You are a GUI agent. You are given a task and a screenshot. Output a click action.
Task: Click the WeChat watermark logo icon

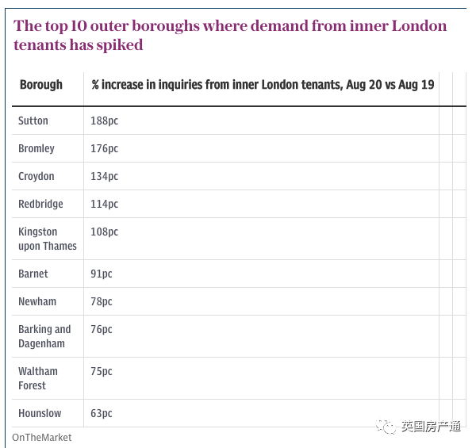point(386,426)
